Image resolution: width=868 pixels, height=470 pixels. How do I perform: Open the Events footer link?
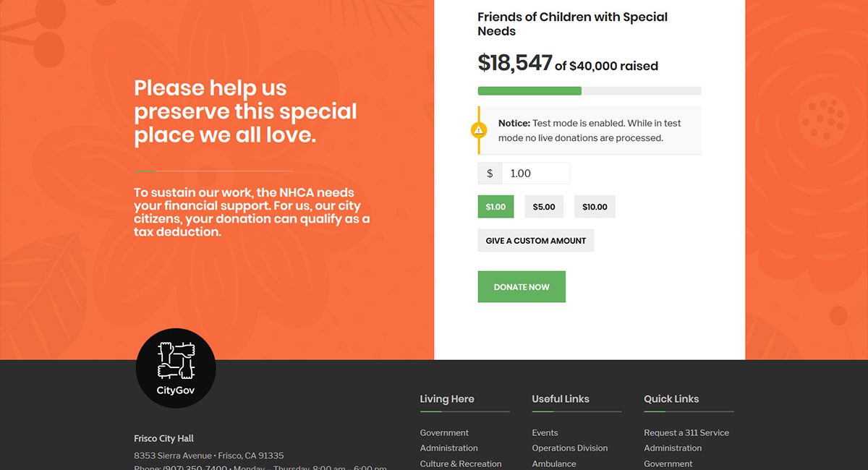pyautogui.click(x=545, y=432)
